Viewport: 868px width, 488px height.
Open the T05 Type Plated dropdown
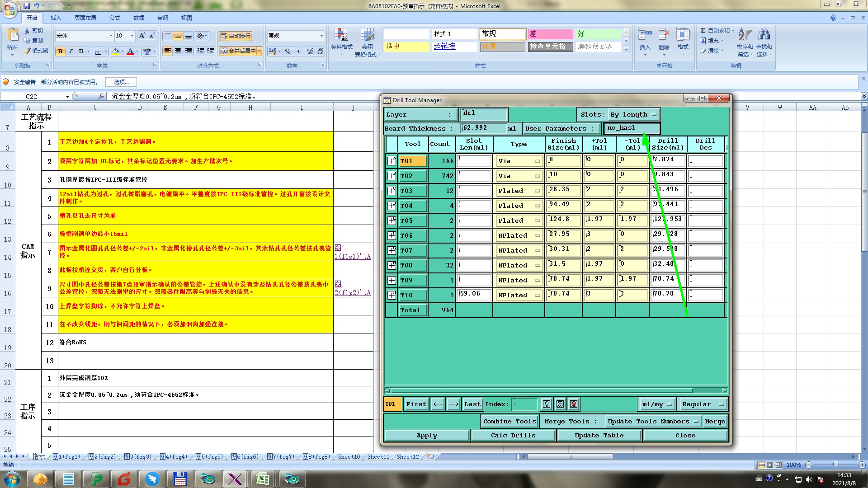coord(519,221)
